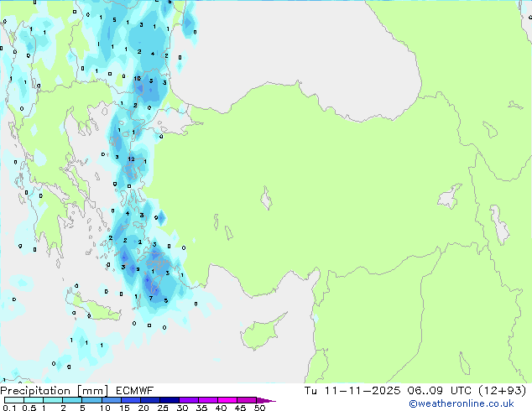Click the '25' legend scale label

point(163,408)
